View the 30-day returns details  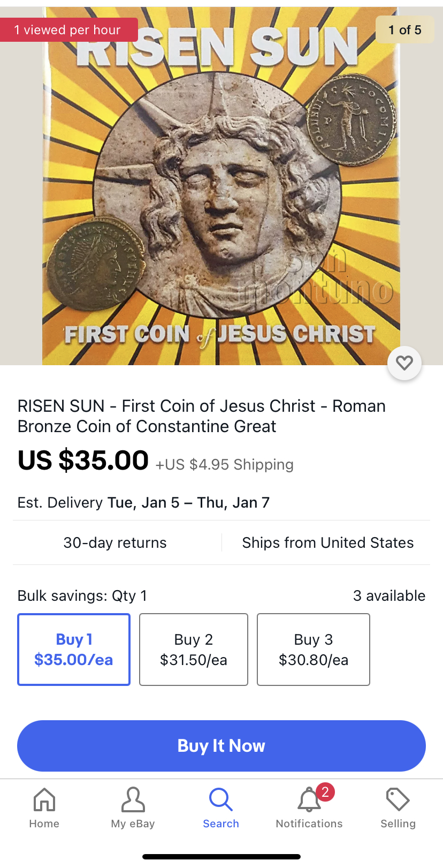(115, 543)
